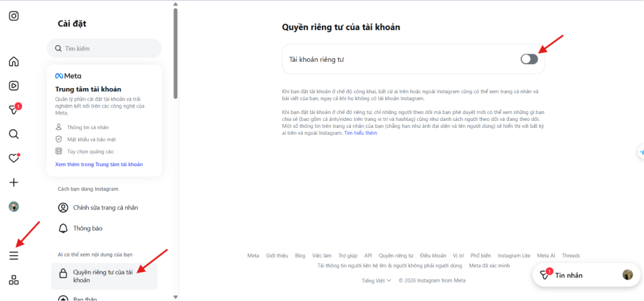Click the settings panel scrollbar thumb
Image resolution: width=644 pixels, height=301 pixels.
click(176, 54)
